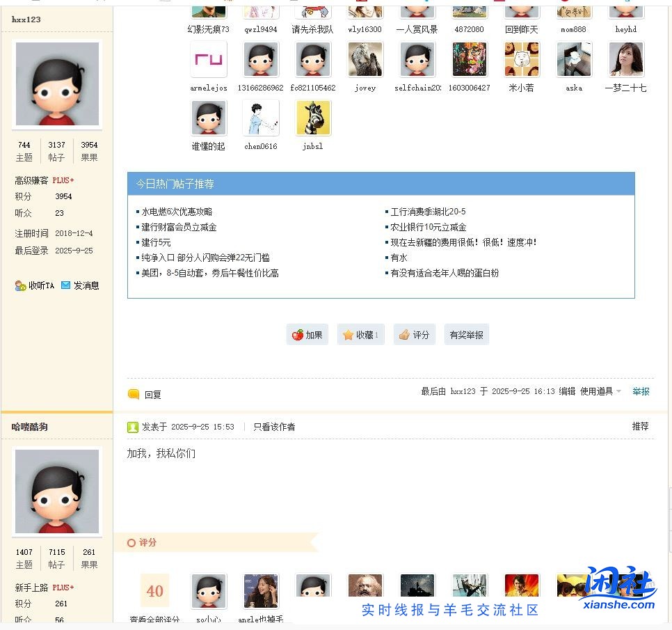The image size is (672, 630).
Task: Open the 举报 report link
Action: coord(641,391)
